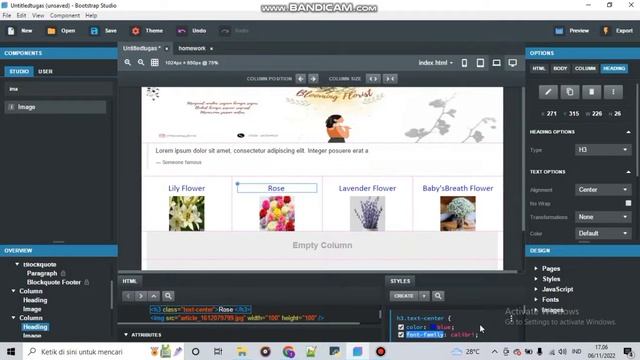Toggle the color: blue rule checkbox
640x360 pixels.
point(401,327)
